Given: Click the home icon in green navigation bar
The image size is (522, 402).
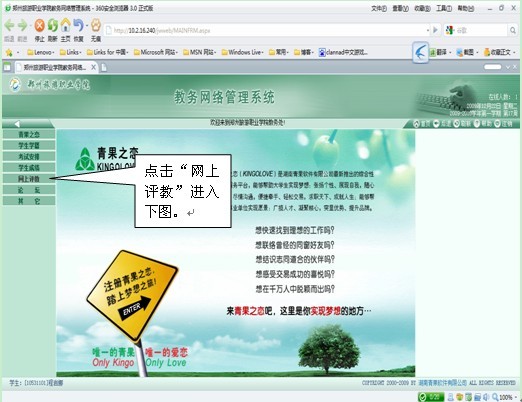Looking at the screenshot, I should tap(416, 124).
